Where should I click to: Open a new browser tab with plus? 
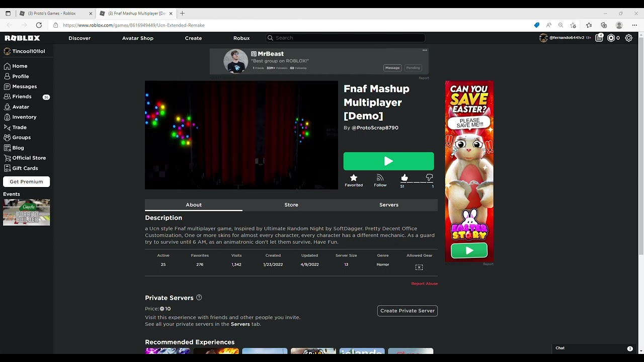coord(182,14)
